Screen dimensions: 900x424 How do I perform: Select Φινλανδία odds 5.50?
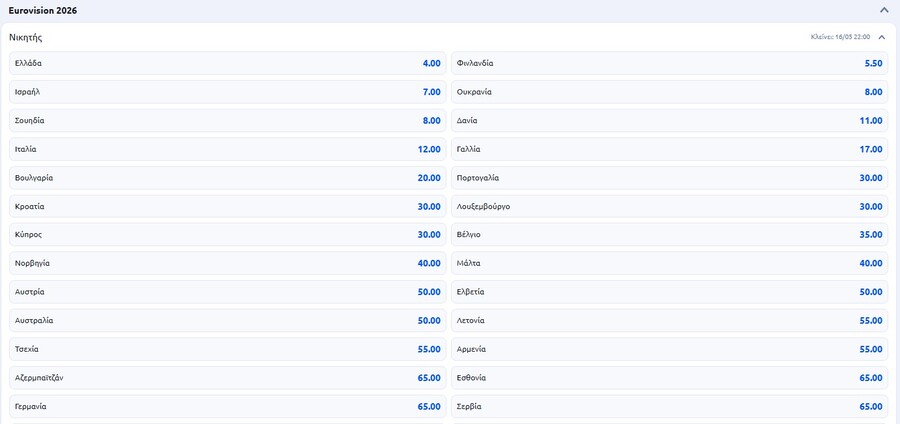click(669, 63)
